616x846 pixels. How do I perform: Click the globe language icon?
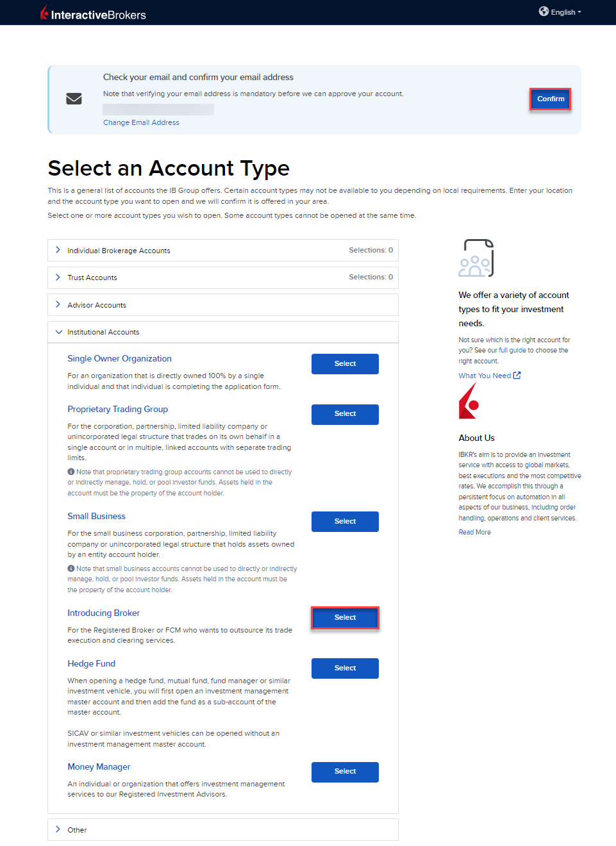[x=544, y=12]
